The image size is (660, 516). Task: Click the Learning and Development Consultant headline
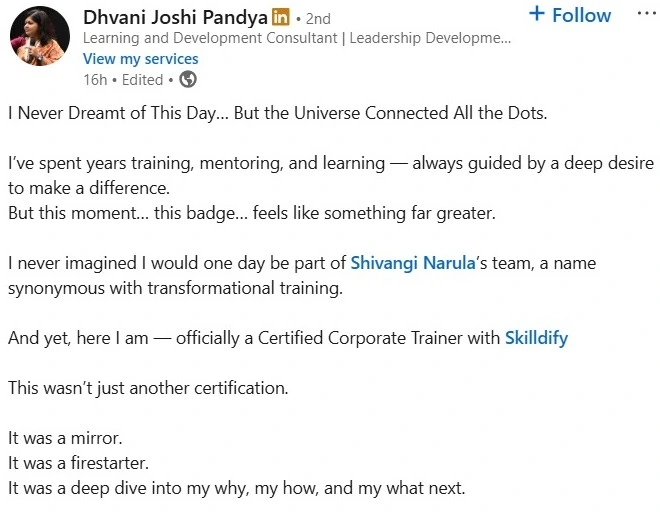(x=296, y=39)
